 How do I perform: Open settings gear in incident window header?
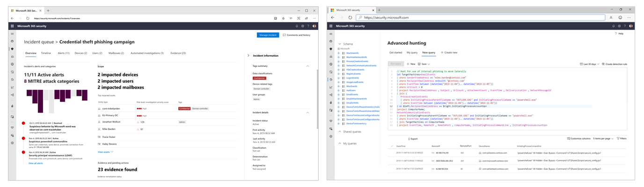(x=302, y=26)
